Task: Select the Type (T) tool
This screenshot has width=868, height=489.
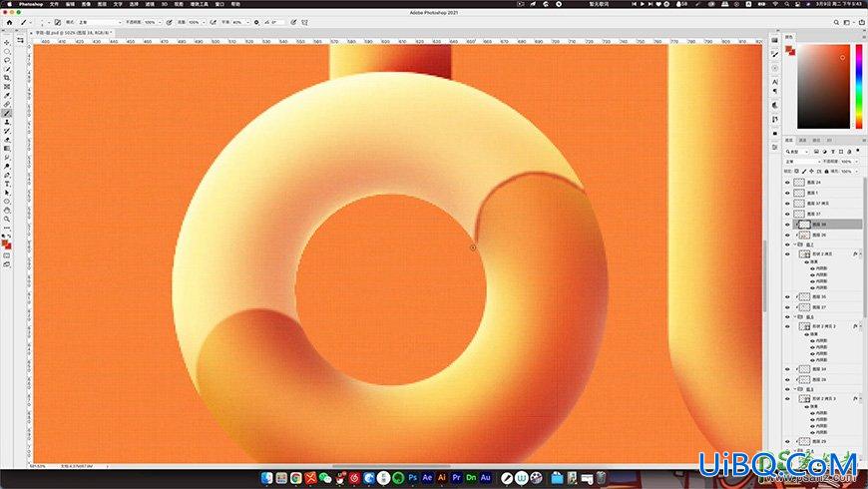Action: (7, 184)
